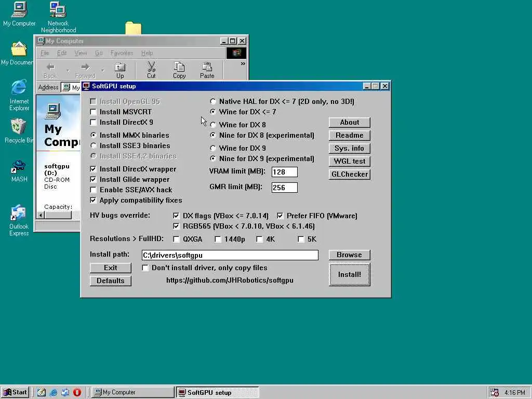
Task: Click the Install path text field
Action: pos(230,255)
